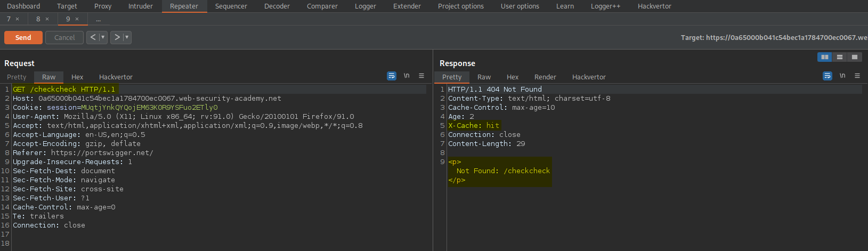The height and width of the screenshot is (251, 868).
Task: Switch Request view to Hex
Action: 77,77
